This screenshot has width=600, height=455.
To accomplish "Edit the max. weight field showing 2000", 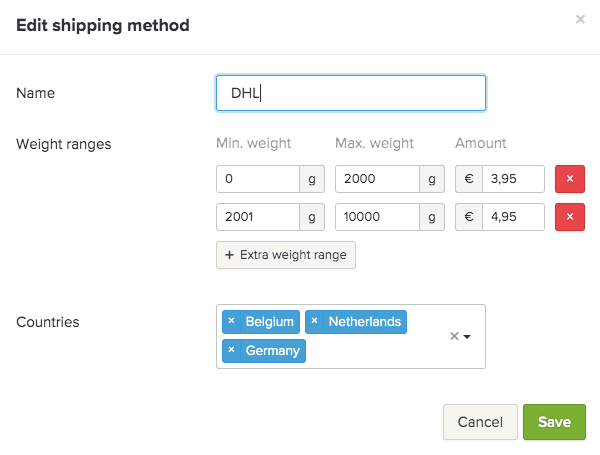I will (376, 179).
